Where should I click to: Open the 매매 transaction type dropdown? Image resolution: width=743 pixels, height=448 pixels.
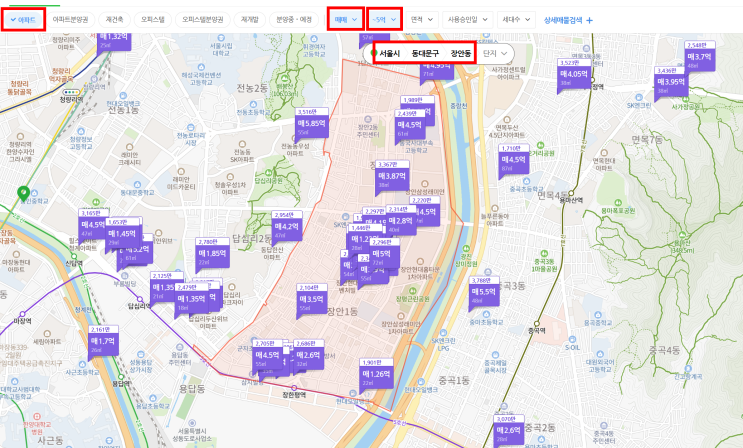346,20
